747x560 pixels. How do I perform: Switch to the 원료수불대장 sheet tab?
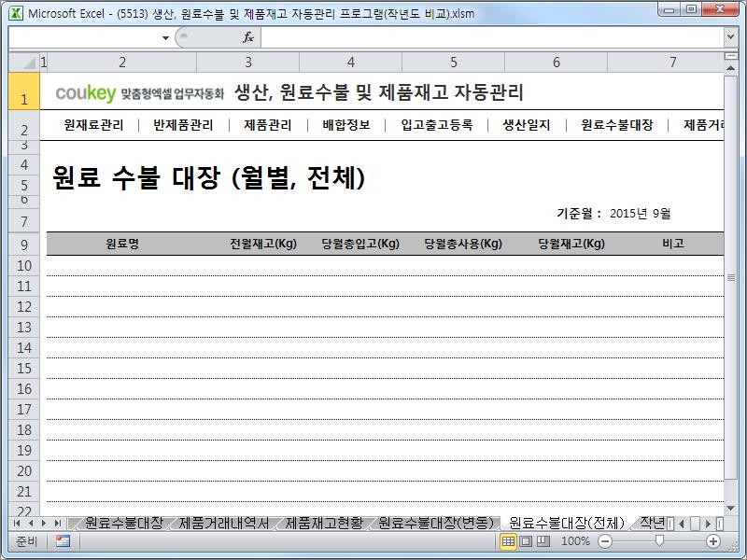click(x=124, y=523)
